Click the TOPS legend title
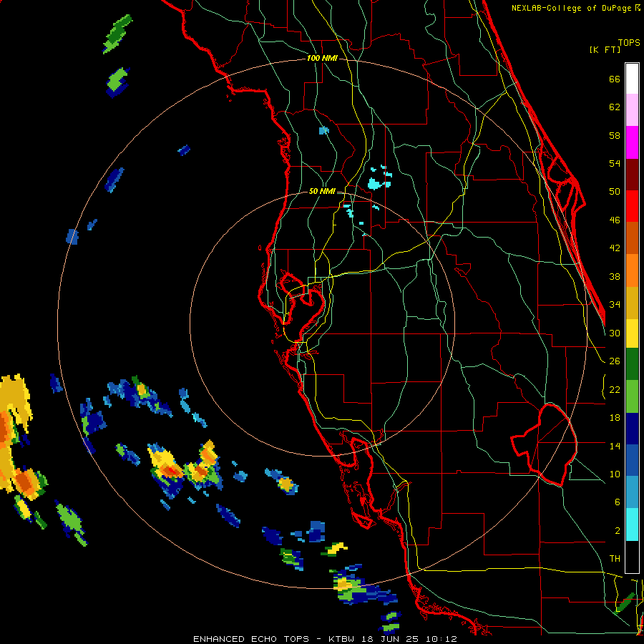The image size is (644, 644). click(629, 42)
